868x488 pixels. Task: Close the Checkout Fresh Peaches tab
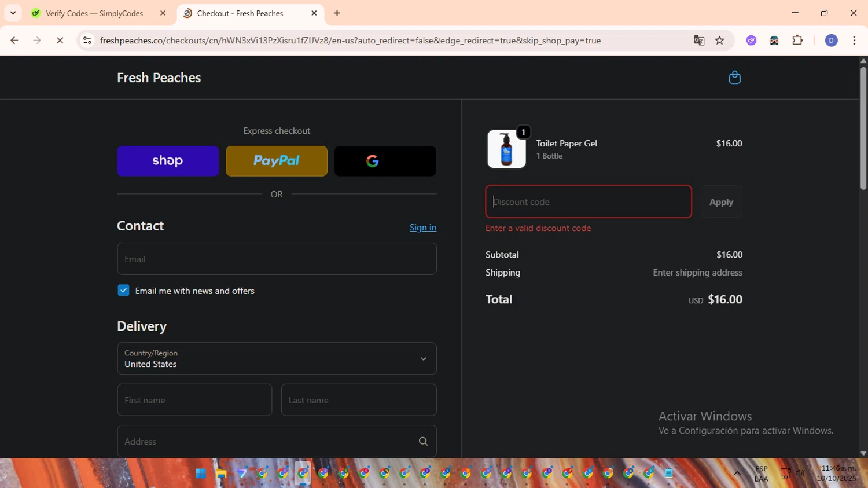(x=314, y=13)
